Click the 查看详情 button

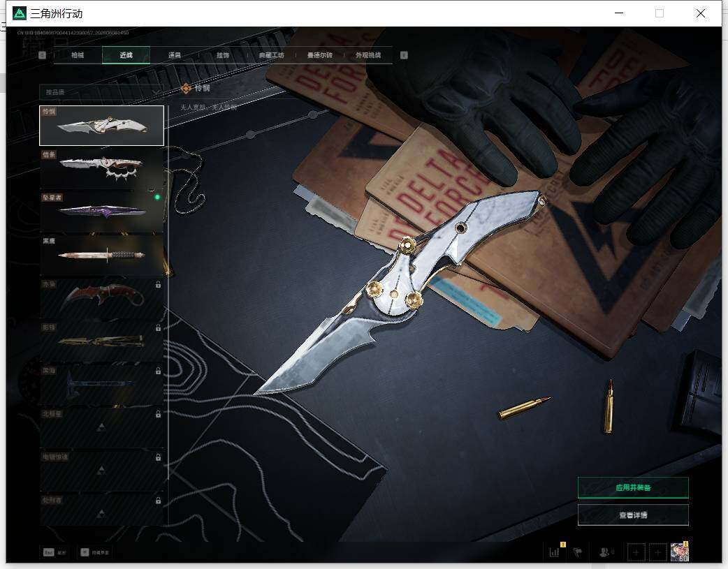coord(633,515)
